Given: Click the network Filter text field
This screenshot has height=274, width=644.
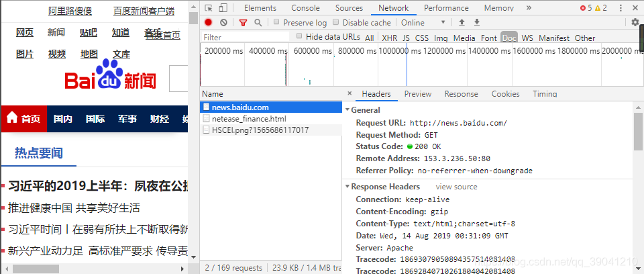Looking at the screenshot, I should tap(246, 37).
